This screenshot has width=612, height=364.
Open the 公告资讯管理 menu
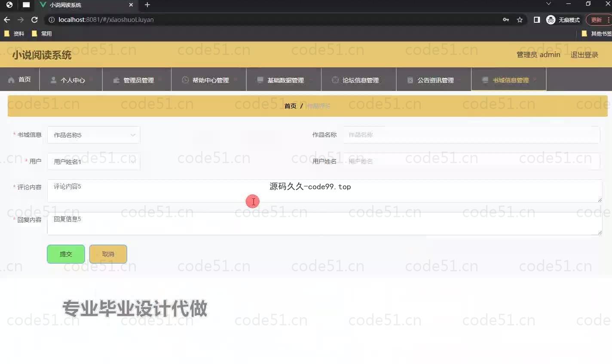[x=434, y=80]
